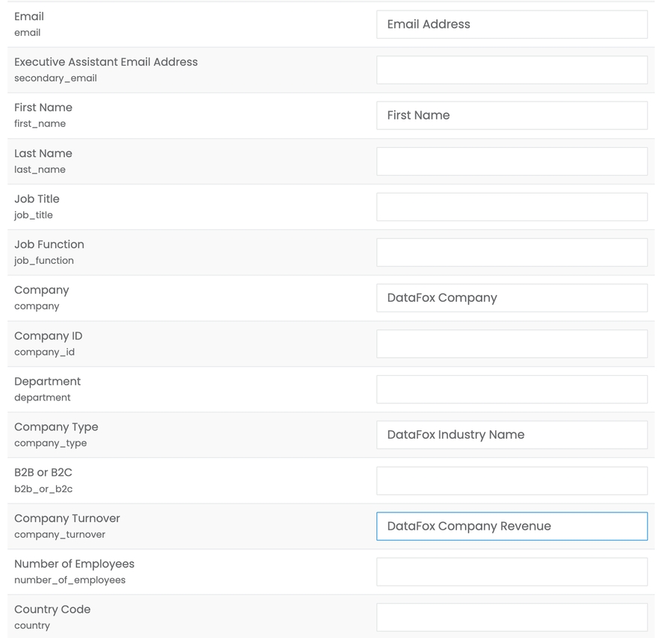The width and height of the screenshot is (672, 638).
Task: Click the Job Function label text
Action: [49, 244]
